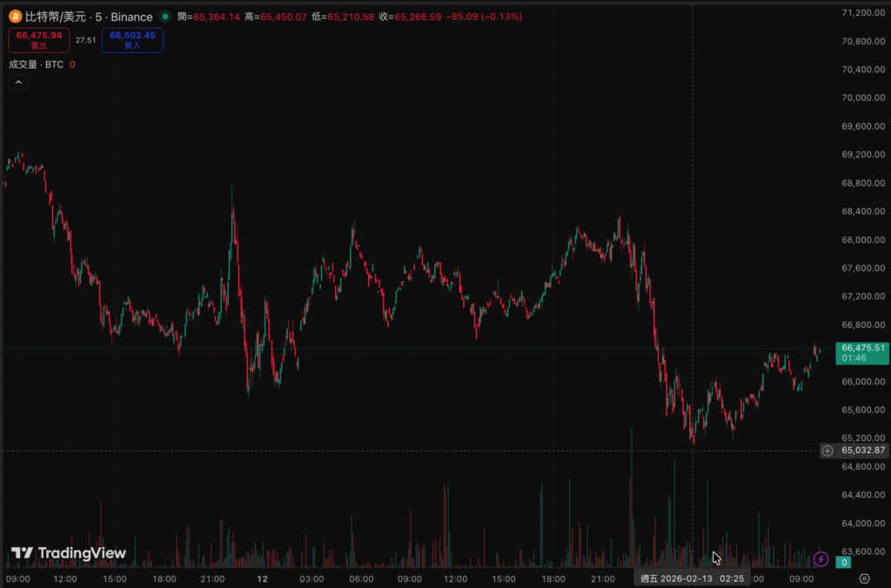The width and height of the screenshot is (891, 588).
Task: Click the current price label 66,475.51
Action: [862, 348]
